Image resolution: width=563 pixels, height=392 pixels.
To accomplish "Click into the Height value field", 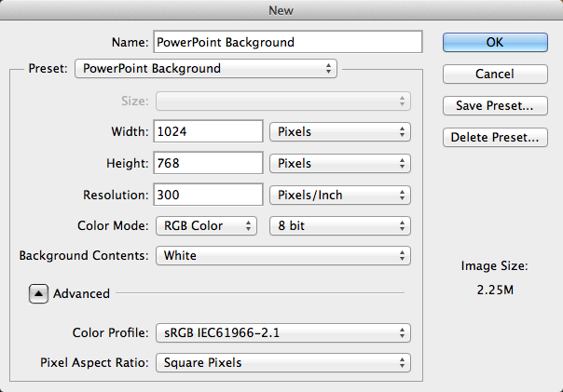I will [x=208, y=164].
